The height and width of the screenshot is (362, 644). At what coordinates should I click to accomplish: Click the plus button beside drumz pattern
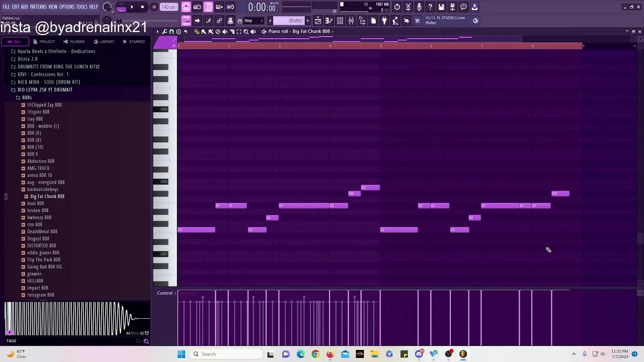(x=307, y=21)
